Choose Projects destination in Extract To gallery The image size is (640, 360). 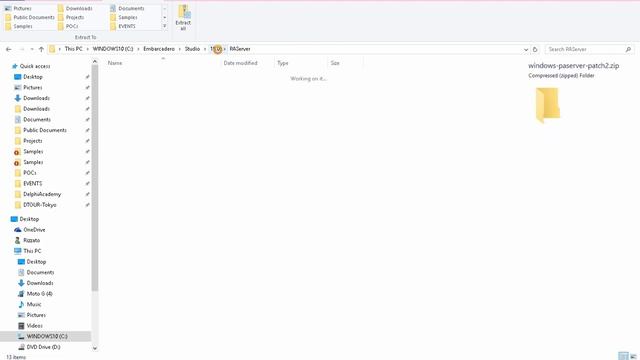click(x=71, y=17)
